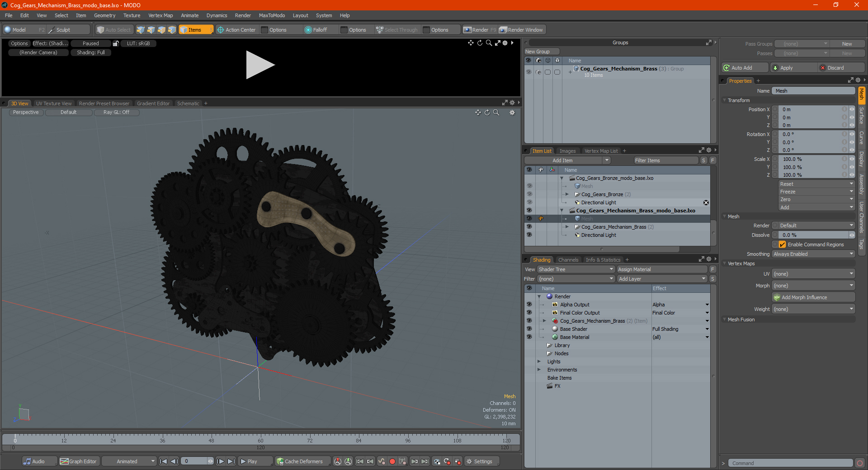Click Discard changes button
Viewport: 868px width, 470px height.
(841, 68)
